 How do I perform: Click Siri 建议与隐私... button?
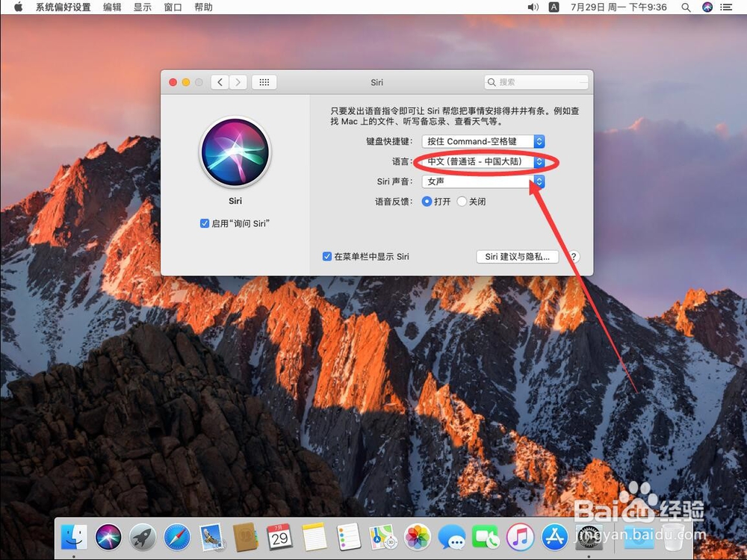518,257
